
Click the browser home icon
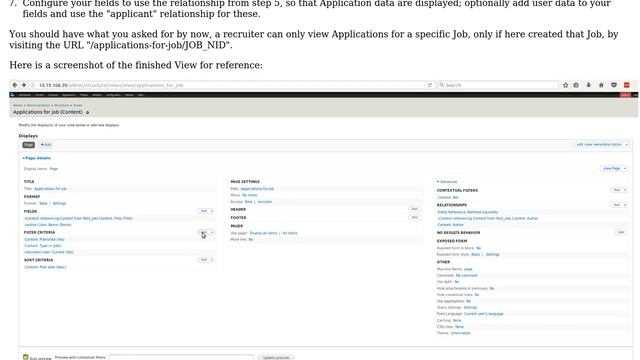click(601, 85)
